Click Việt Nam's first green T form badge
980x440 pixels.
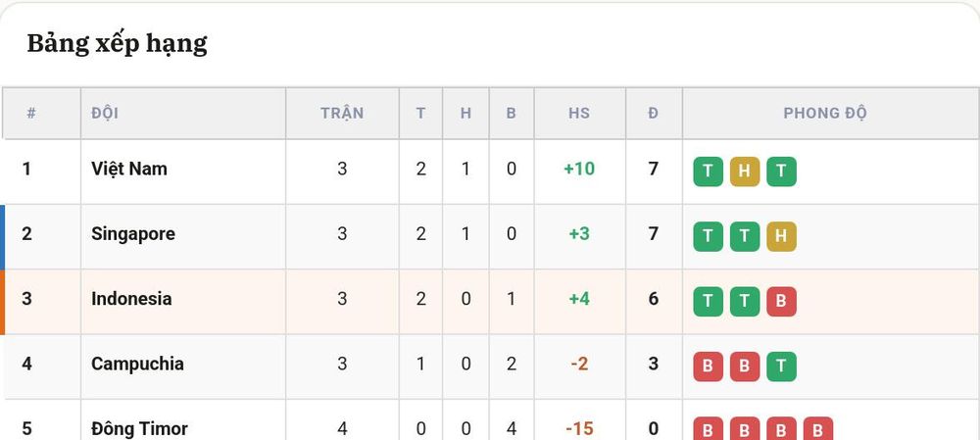coord(708,171)
